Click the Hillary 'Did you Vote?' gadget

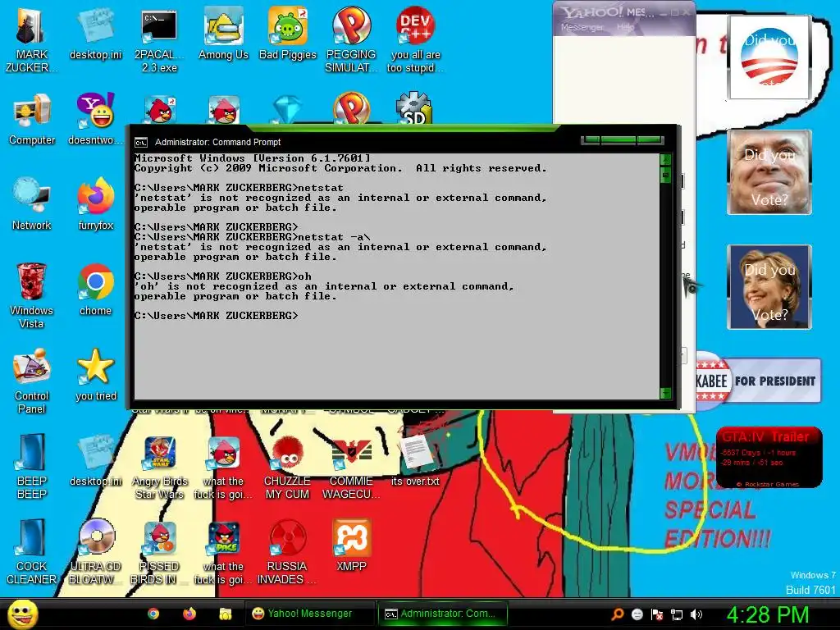(769, 286)
